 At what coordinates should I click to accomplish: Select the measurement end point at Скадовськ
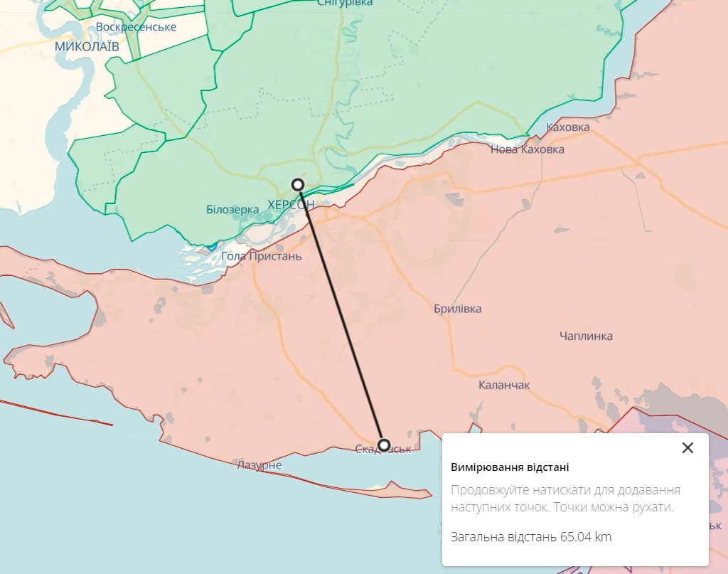[383, 445]
